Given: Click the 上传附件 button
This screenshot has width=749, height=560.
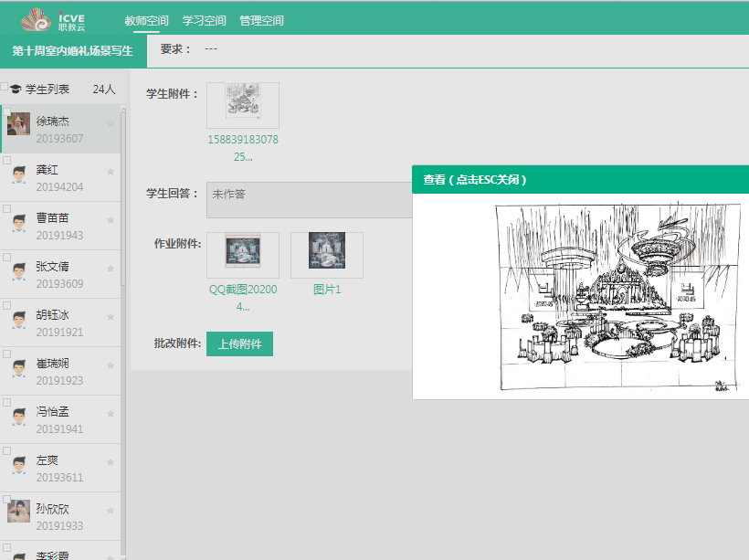Looking at the screenshot, I should pos(239,344).
